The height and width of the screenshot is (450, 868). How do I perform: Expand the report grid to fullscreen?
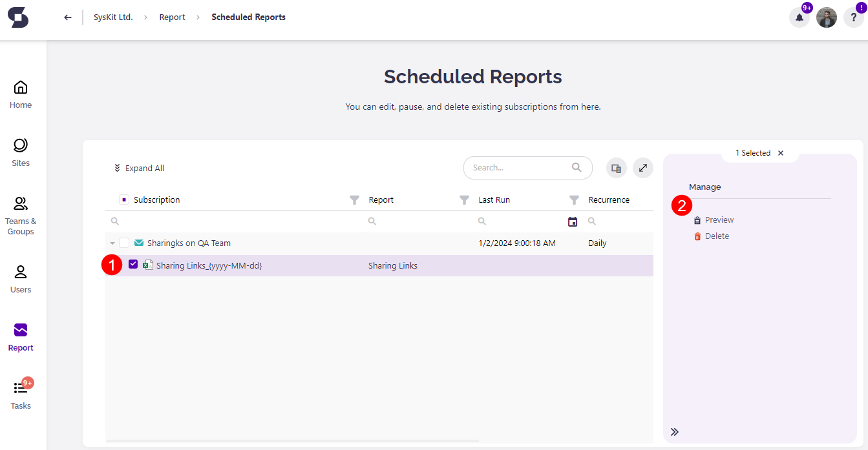642,168
